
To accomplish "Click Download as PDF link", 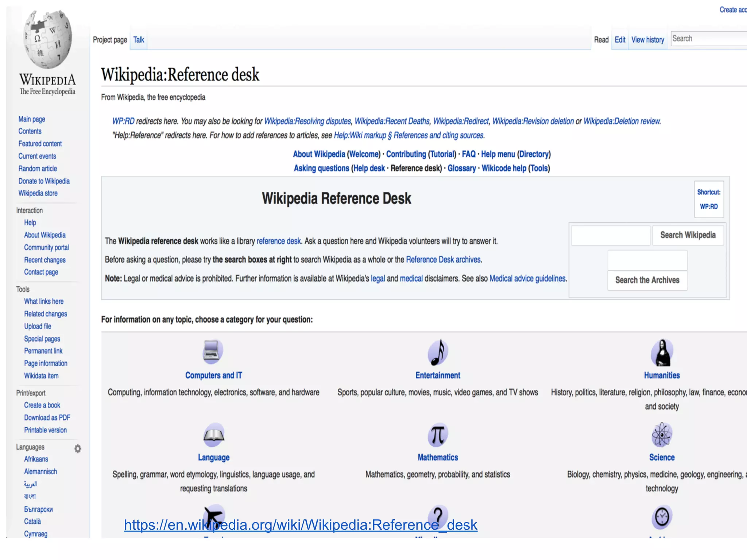I will [x=47, y=417].
